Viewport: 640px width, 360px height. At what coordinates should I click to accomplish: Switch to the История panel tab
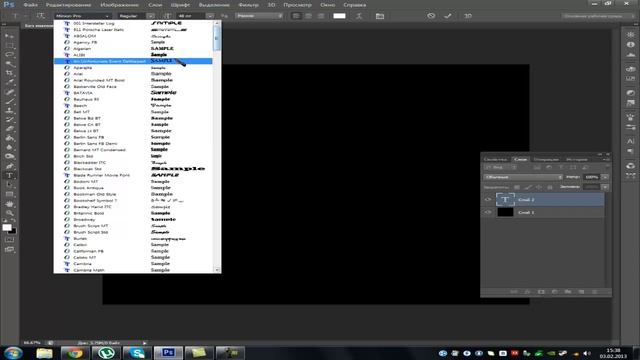577,159
